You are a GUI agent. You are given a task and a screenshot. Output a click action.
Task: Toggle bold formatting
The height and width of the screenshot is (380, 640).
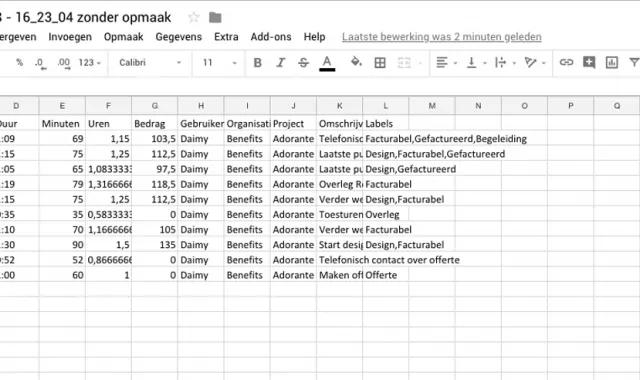[257, 63]
